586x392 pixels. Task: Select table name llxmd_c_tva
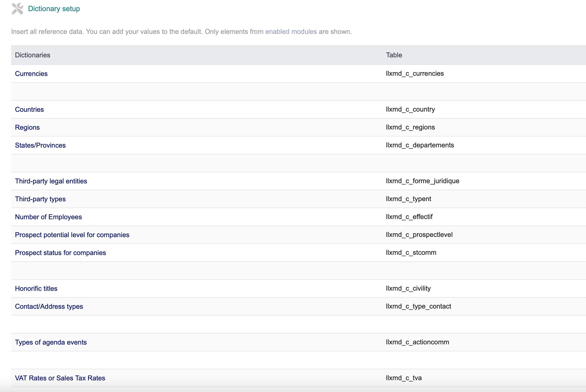pyautogui.click(x=404, y=378)
